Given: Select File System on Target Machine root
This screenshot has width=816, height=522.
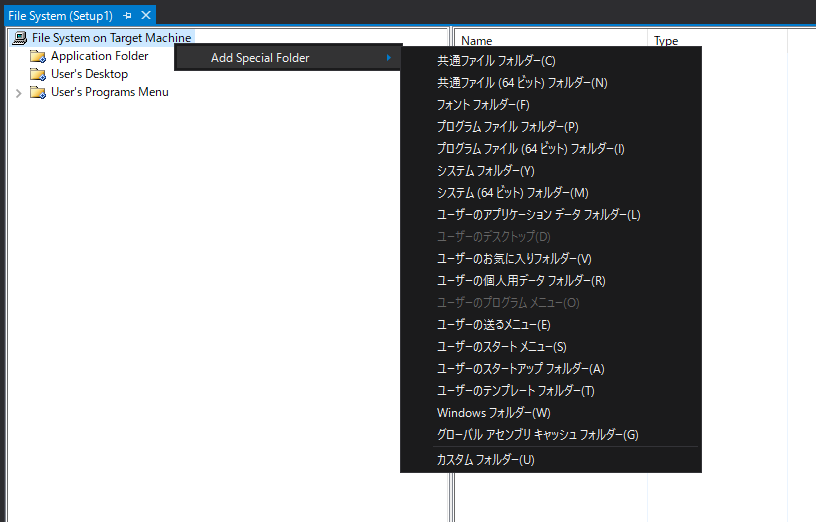Looking at the screenshot, I should 111,38.
